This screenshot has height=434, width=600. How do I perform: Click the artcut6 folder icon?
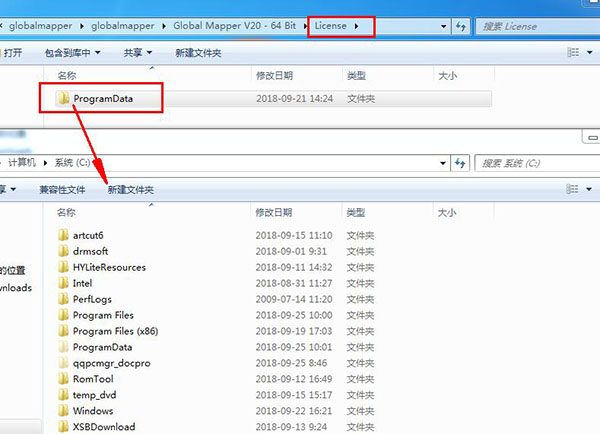click(64, 235)
